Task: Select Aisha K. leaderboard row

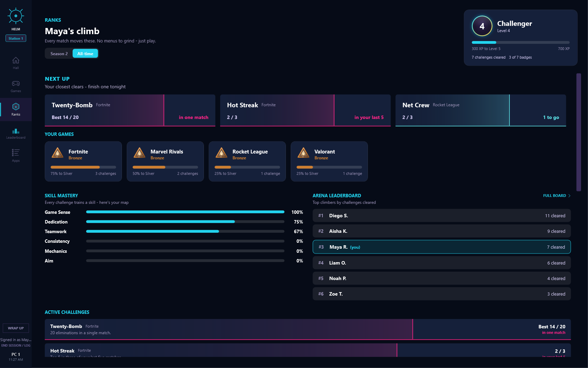Action: 442,231
